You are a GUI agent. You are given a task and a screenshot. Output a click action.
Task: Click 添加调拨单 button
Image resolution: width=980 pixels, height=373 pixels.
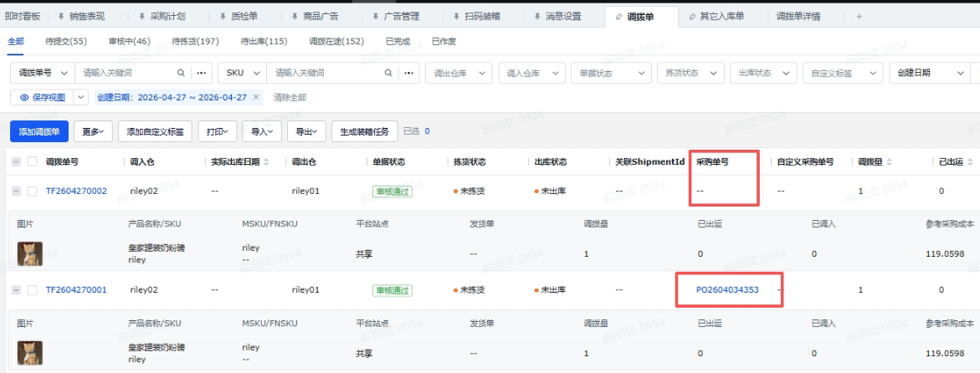[x=39, y=131]
